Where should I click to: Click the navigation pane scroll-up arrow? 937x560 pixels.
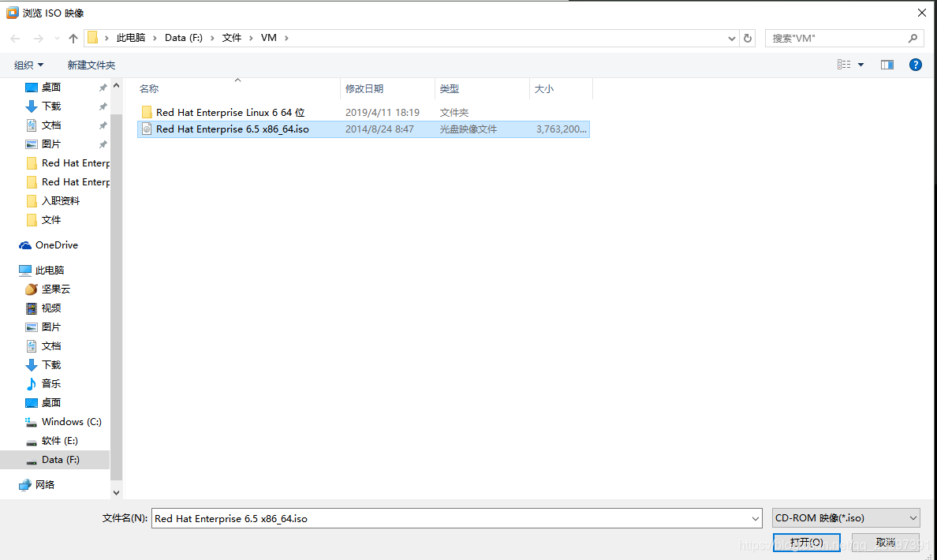tap(117, 86)
